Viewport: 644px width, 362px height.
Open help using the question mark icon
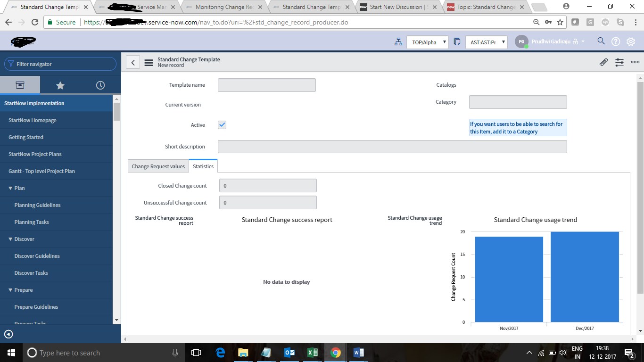[x=616, y=41]
